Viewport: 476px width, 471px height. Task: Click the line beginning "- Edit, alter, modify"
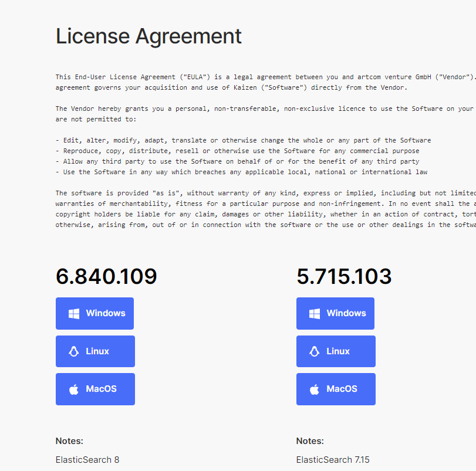tap(243, 140)
